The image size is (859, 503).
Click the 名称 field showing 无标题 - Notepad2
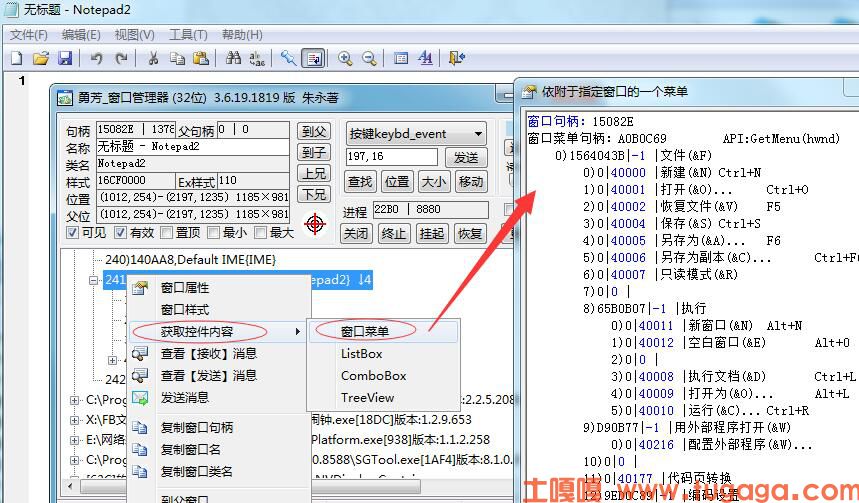coord(193,147)
